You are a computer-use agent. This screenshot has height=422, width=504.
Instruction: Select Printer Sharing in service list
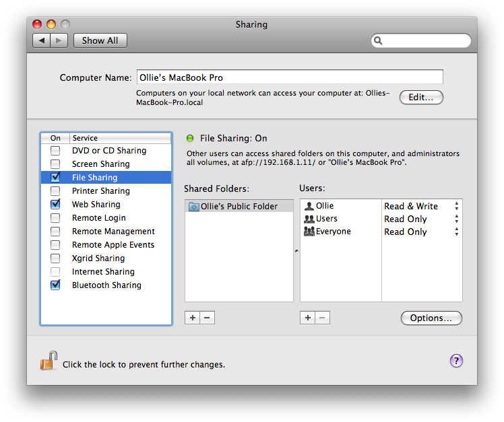point(106,191)
